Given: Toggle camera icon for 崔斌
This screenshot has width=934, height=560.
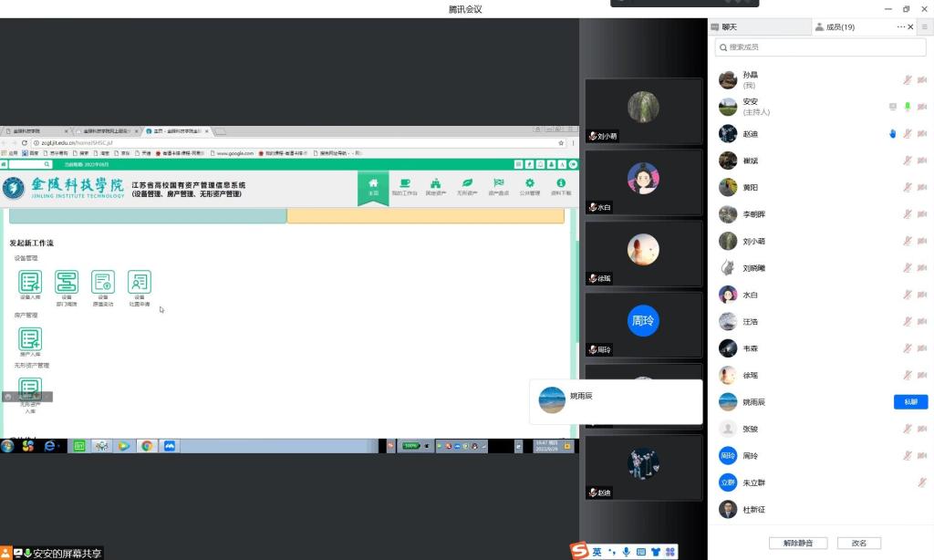Looking at the screenshot, I should point(922,161).
